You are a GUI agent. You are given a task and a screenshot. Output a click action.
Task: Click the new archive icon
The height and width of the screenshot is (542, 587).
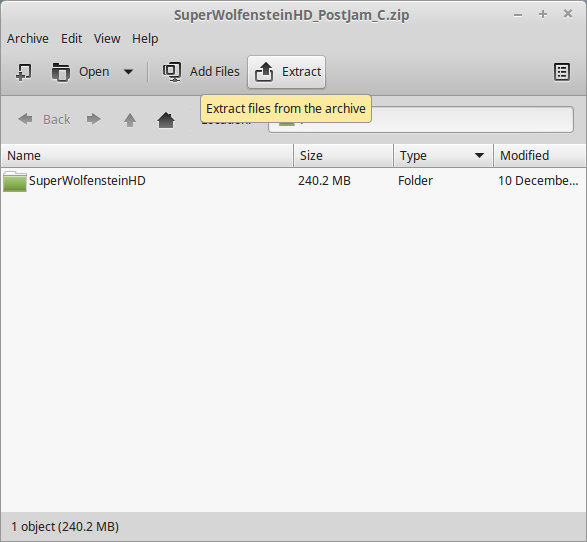coord(24,71)
